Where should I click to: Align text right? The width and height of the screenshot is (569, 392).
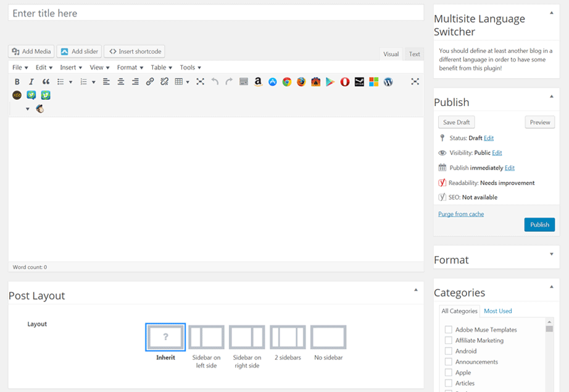click(135, 82)
